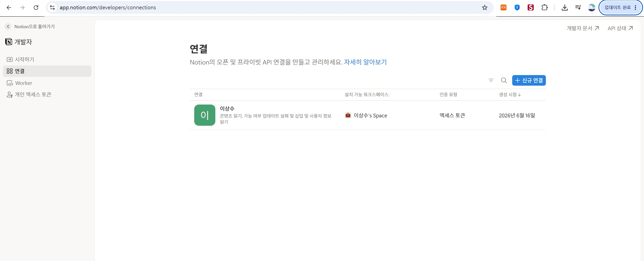Open 개발자 문서 external link

583,28
